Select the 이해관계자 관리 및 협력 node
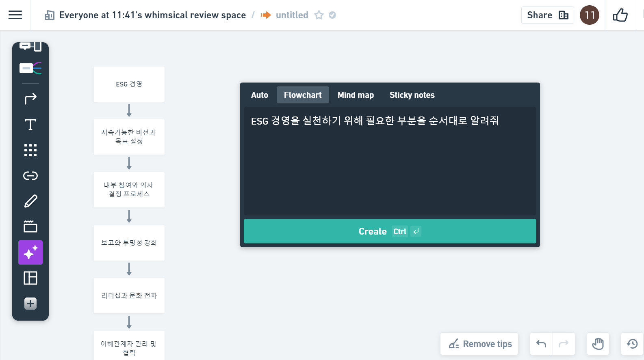644x360 pixels. pos(129,345)
